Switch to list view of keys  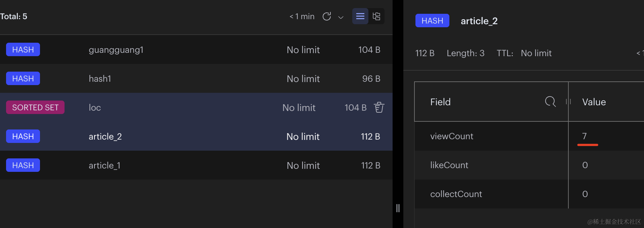pyautogui.click(x=360, y=16)
